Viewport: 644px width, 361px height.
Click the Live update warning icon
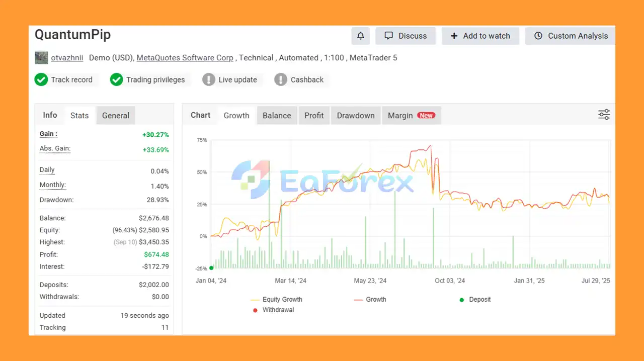tap(209, 79)
